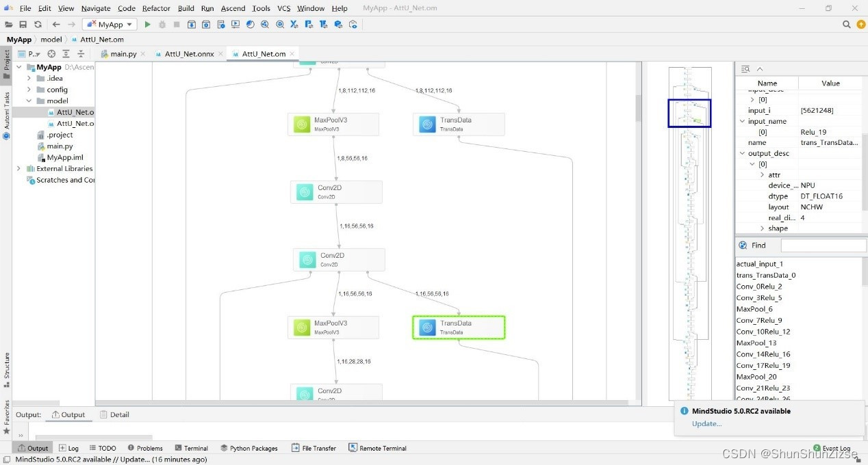Collapse the MyApp root folder
This screenshot has height=465, width=868.
19,67
